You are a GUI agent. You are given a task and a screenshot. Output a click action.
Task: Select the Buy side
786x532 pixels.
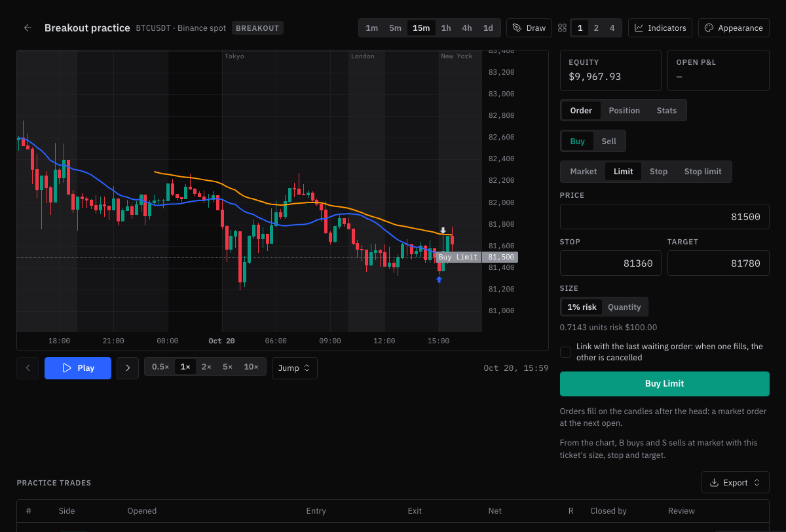578,142
